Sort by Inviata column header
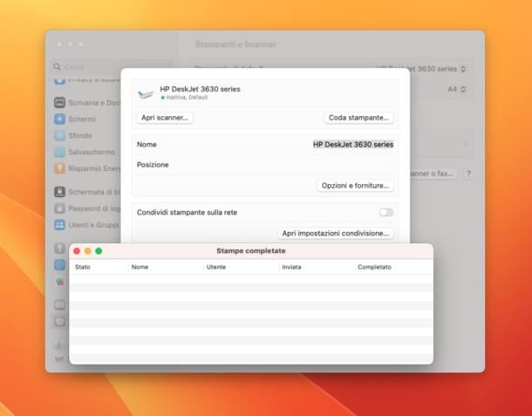Viewport: 532px width, 416px height. pos(291,267)
